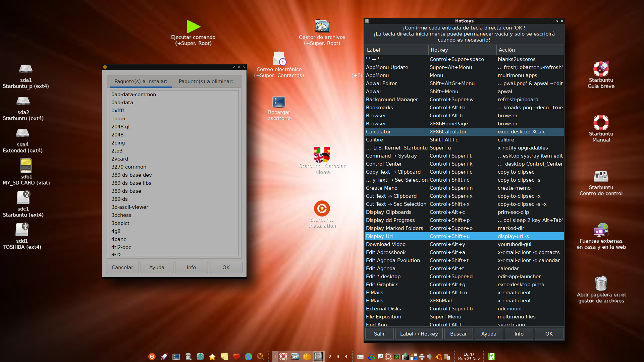Viewport: 644px width, 362px height.
Task: Click the globe browser icon in the taskbar
Action: coord(249,357)
